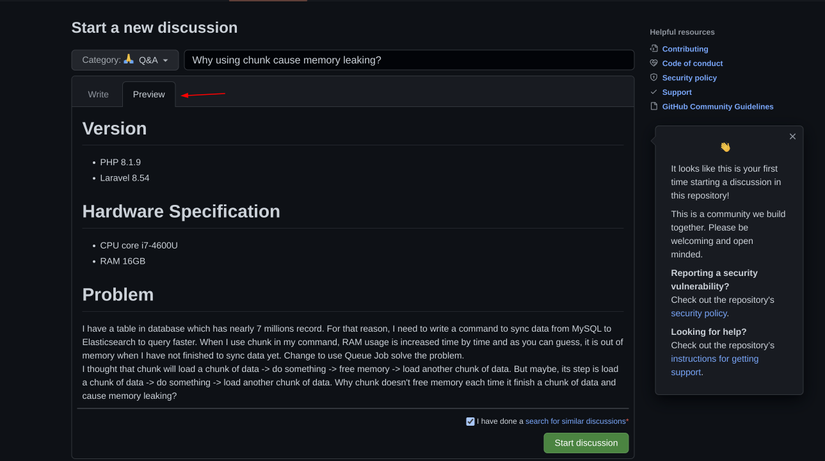This screenshot has width=825, height=461.
Task: Select the Preview tab
Action: (x=149, y=94)
